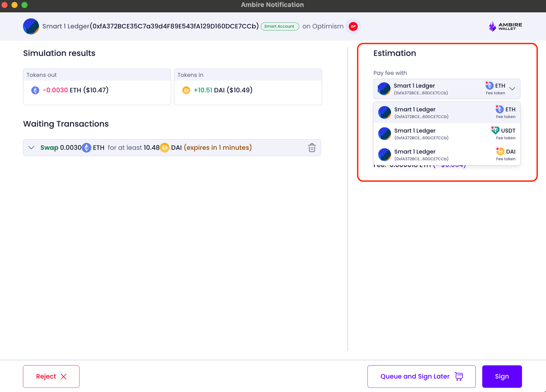The height and width of the screenshot is (392, 546).
Task: Click the Smart 1 Ledger account avatar in header
Action: [x=31, y=27]
